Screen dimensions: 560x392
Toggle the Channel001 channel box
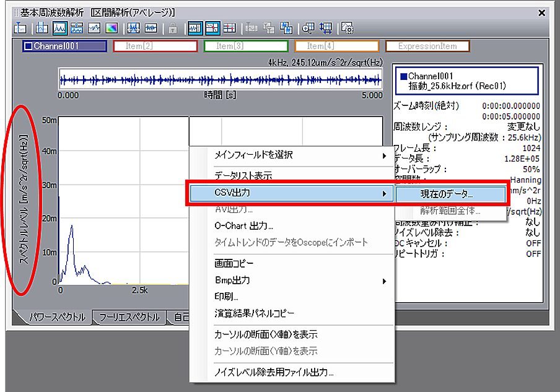pyautogui.click(x=64, y=46)
